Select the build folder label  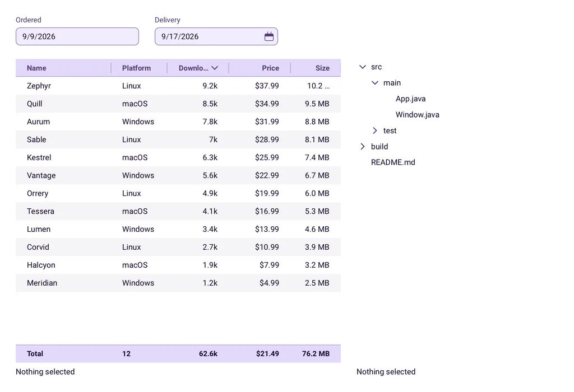pyautogui.click(x=379, y=147)
